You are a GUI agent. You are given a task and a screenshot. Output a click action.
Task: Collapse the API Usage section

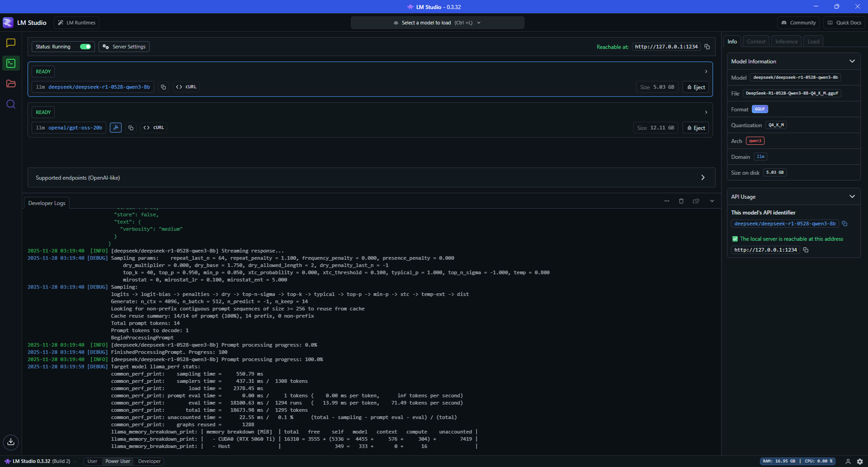(x=852, y=196)
